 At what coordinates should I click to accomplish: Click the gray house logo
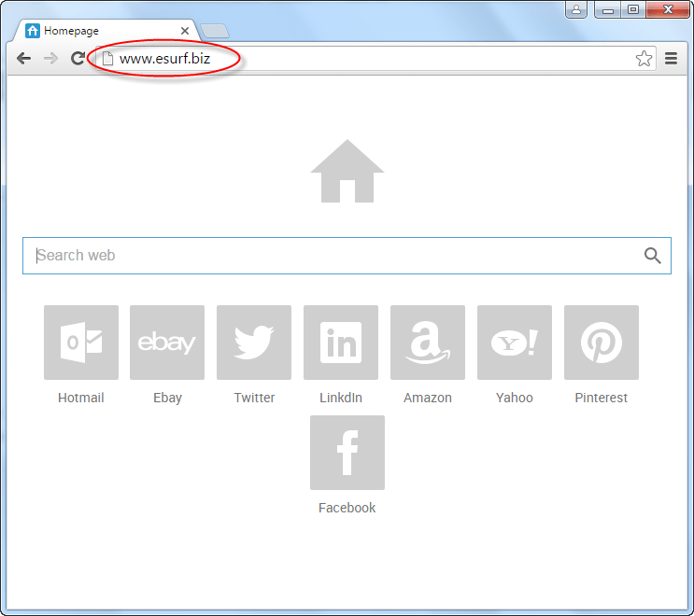tap(347, 171)
